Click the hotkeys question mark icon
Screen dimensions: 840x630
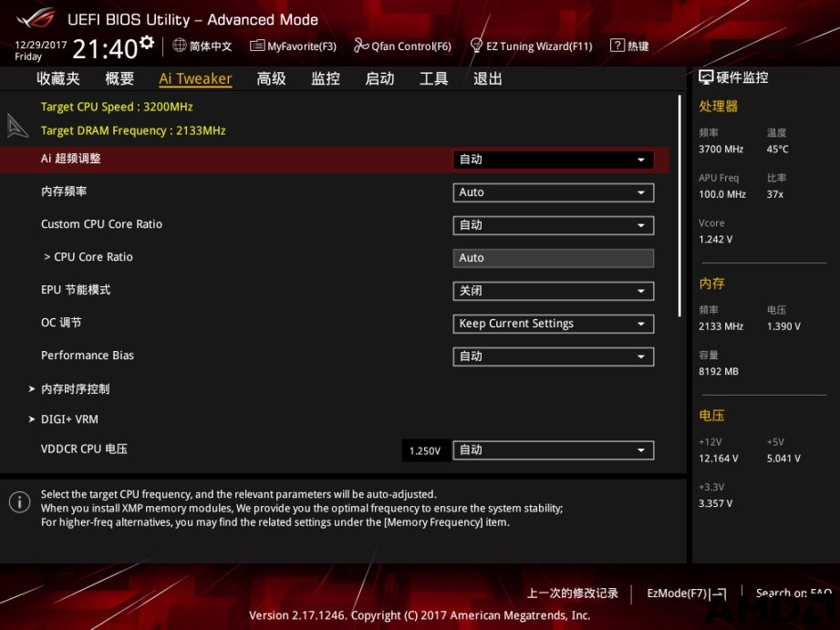point(617,46)
